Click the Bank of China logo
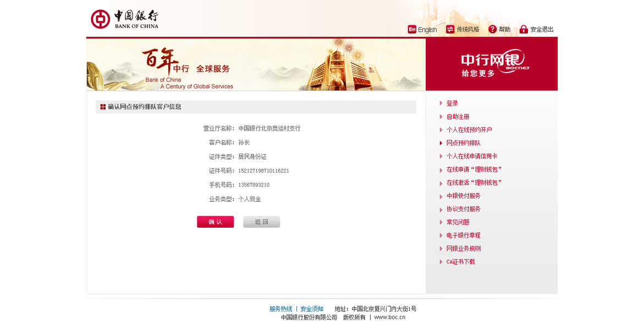The height and width of the screenshot is (330, 644). click(124, 19)
